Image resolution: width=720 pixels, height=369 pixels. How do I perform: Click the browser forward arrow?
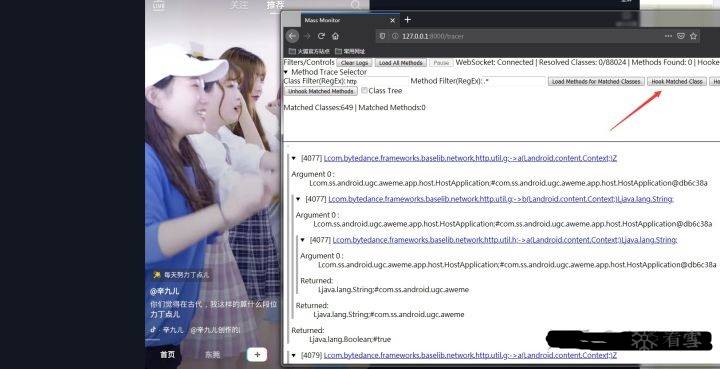pyautogui.click(x=307, y=36)
